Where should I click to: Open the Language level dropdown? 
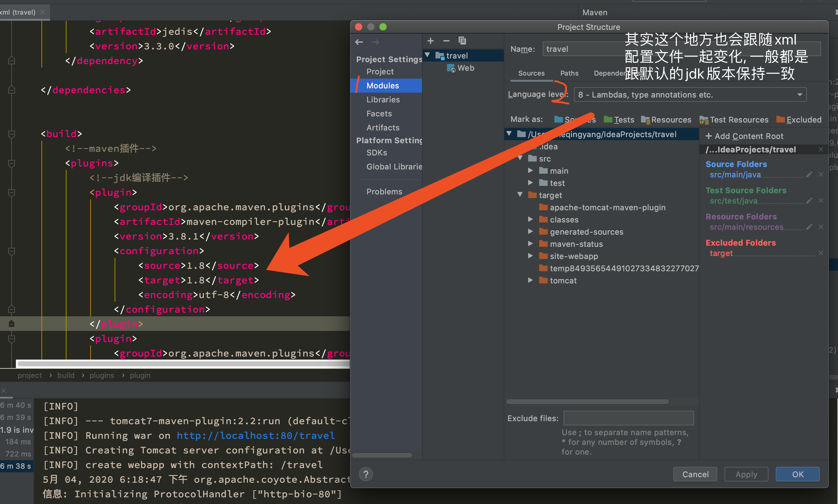point(690,95)
